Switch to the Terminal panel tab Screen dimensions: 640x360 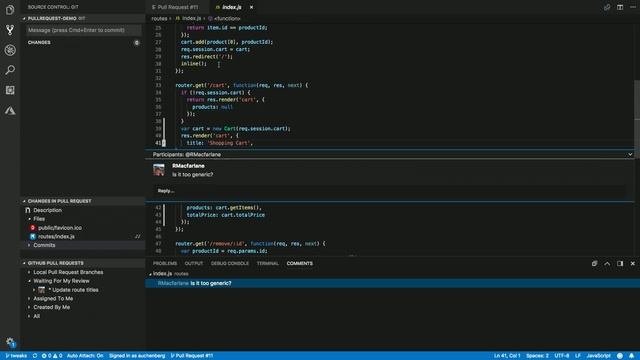point(268,263)
